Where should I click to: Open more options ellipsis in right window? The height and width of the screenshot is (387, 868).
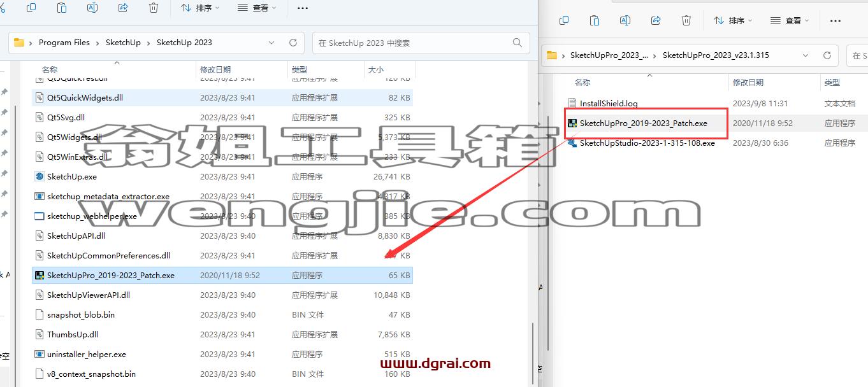[835, 20]
